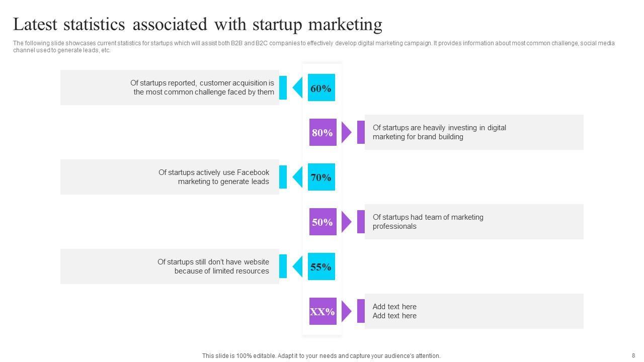Select the slide title 'Latest statistics' heading
The height and width of the screenshot is (362, 644).
click(198, 24)
